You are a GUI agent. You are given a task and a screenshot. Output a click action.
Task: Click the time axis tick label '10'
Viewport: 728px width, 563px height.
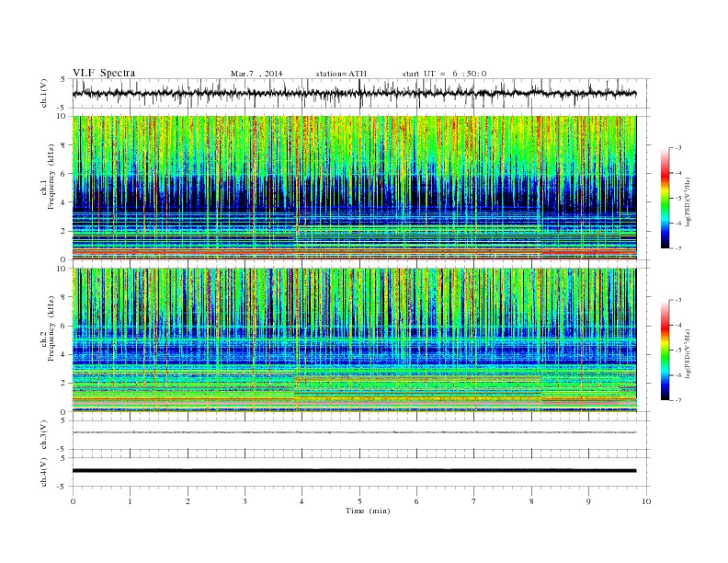point(646,501)
